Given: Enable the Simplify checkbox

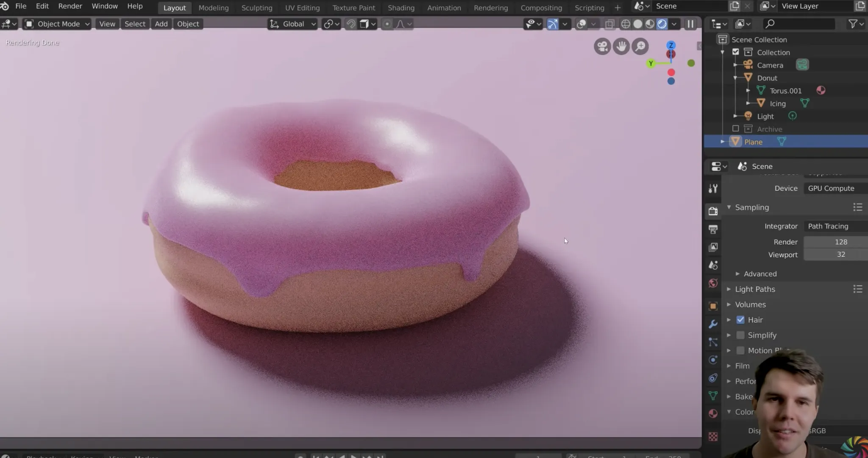Looking at the screenshot, I should pyautogui.click(x=740, y=335).
